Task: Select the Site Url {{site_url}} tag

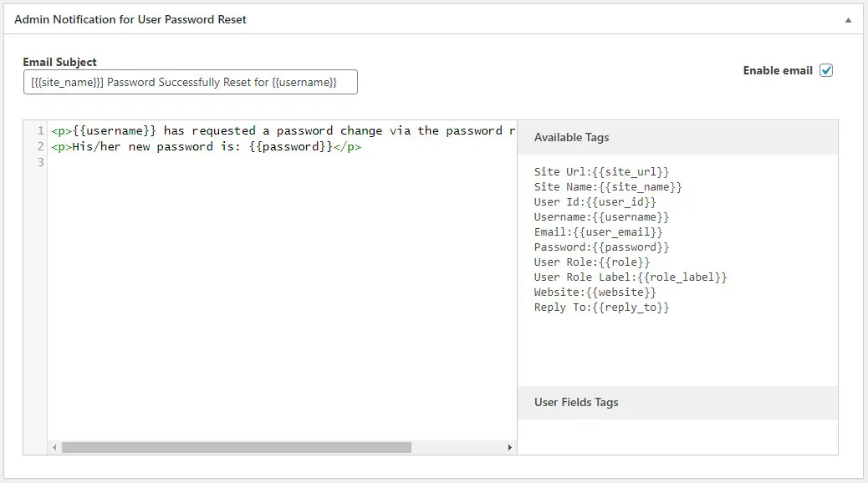Action: pos(601,171)
